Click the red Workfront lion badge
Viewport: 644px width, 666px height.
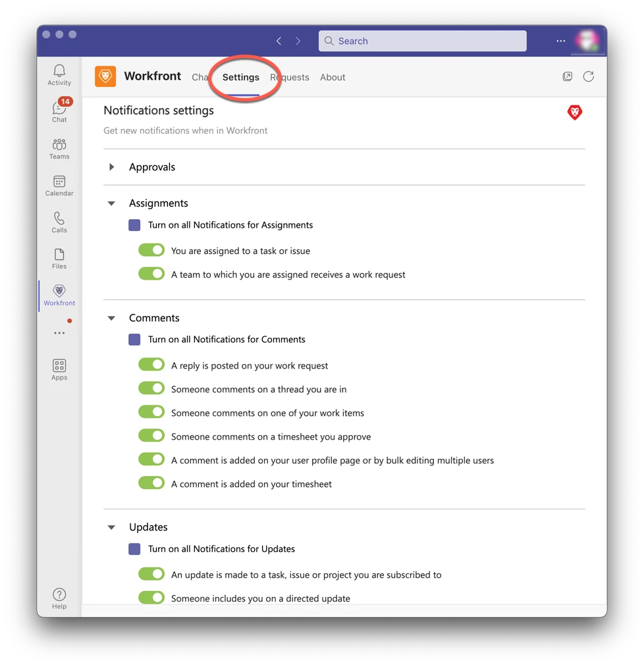point(575,112)
